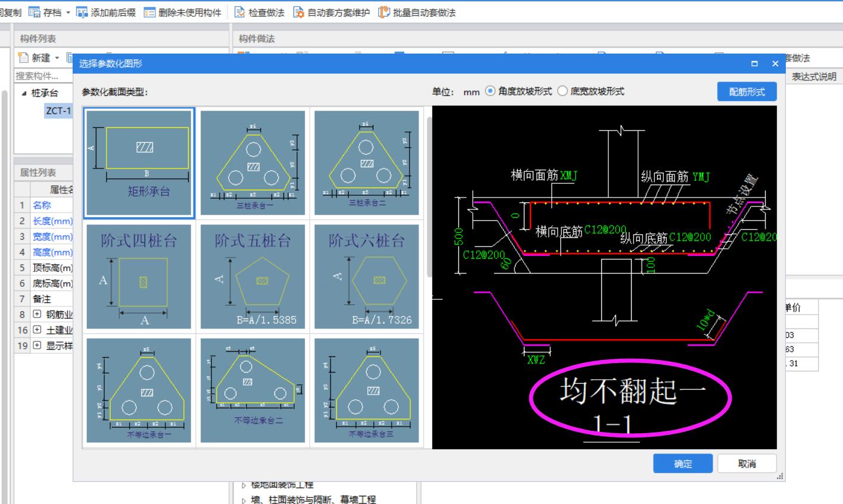Click the 新建 new-component icon
Screen dimensions: 843x504
(x=23, y=58)
